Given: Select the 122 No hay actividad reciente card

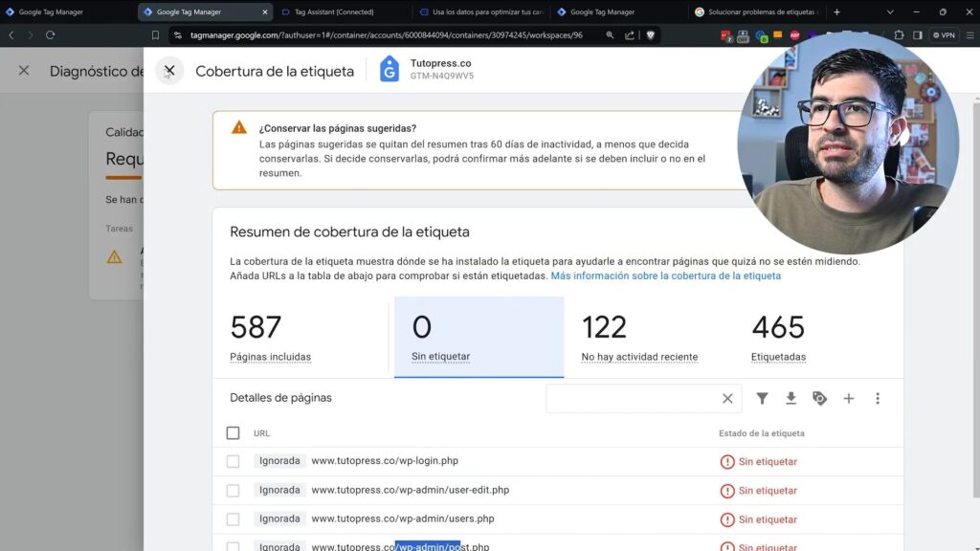Looking at the screenshot, I should coord(648,338).
